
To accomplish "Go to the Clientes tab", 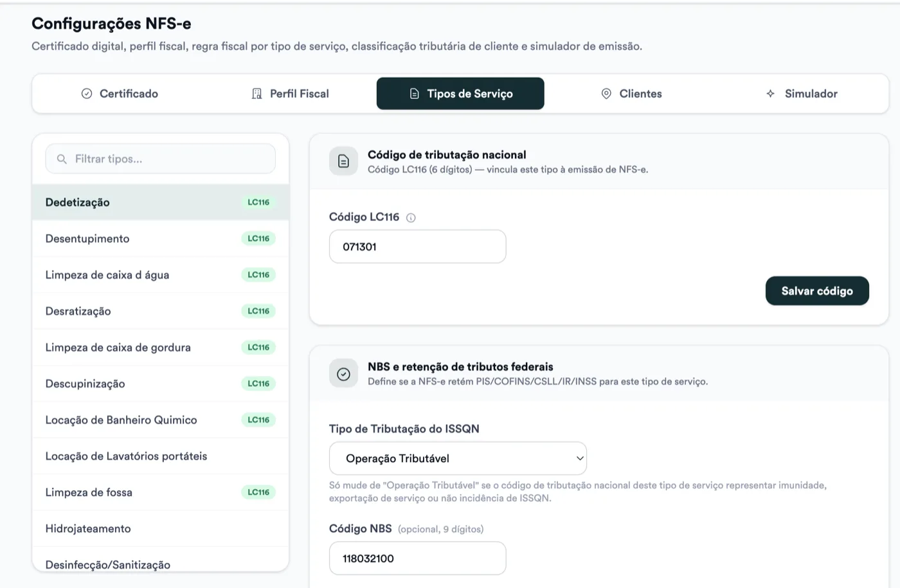I will click(631, 94).
